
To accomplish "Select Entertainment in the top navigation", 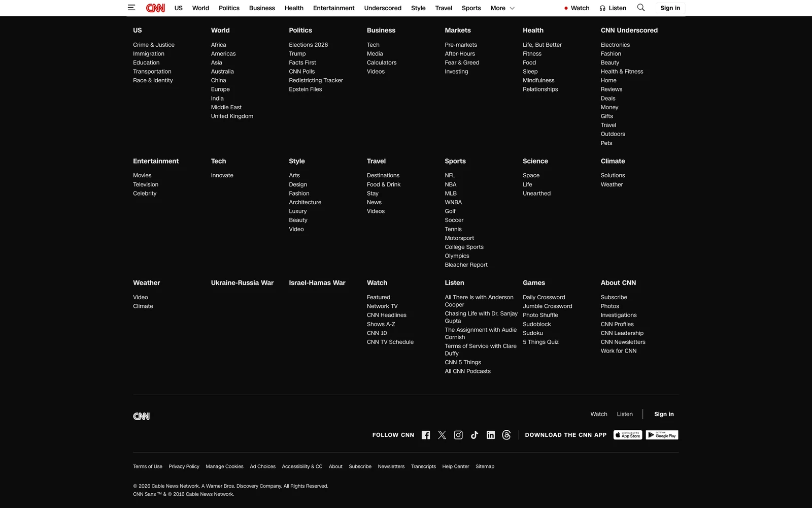I will click(334, 8).
